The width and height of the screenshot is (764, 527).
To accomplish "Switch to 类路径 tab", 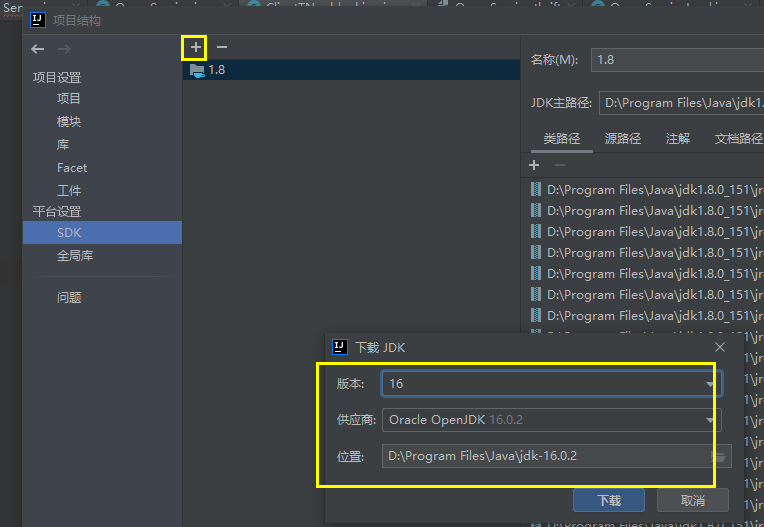I will (x=562, y=139).
